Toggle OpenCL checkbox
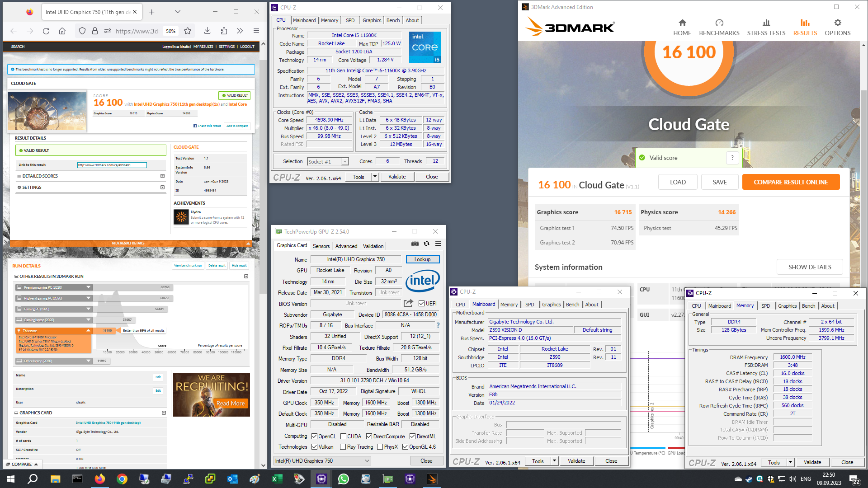The height and width of the screenshot is (488, 868). pos(315,436)
